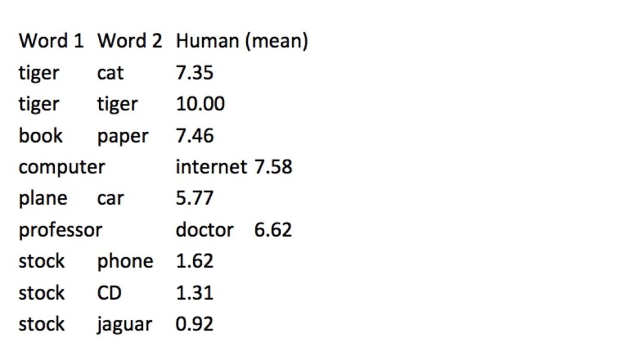Click the word 'phone'
The image size is (644, 352).
click(125, 262)
